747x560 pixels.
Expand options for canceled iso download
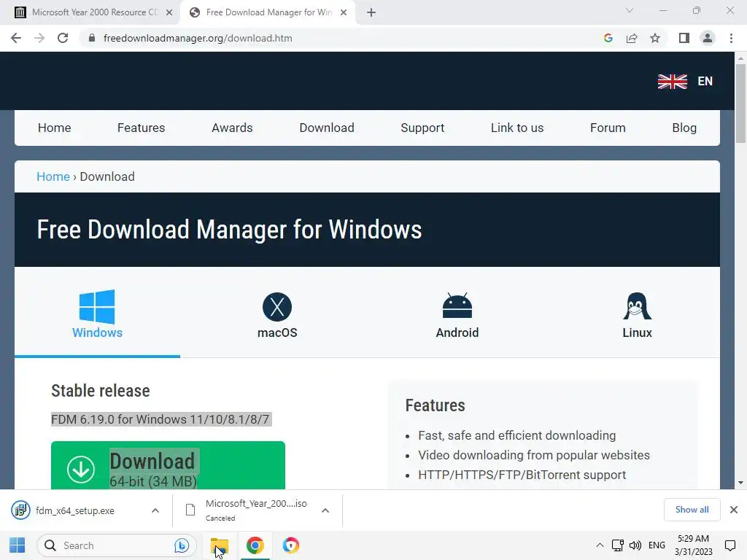pyautogui.click(x=325, y=510)
